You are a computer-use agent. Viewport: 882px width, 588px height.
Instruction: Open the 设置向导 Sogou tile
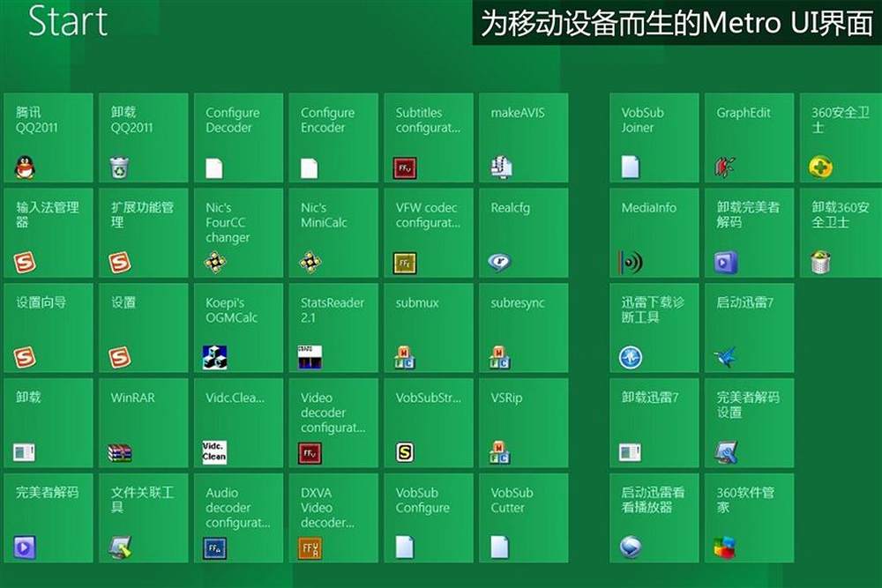click(x=49, y=328)
